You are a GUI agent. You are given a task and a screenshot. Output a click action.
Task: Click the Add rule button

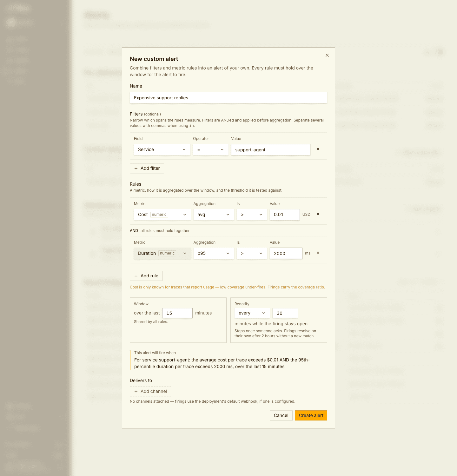(146, 276)
